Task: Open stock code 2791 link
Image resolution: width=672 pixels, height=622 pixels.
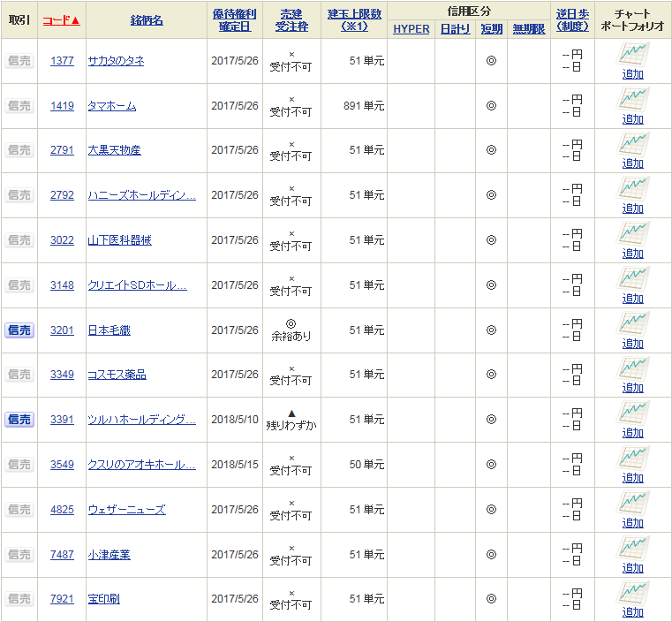Action: tap(62, 150)
